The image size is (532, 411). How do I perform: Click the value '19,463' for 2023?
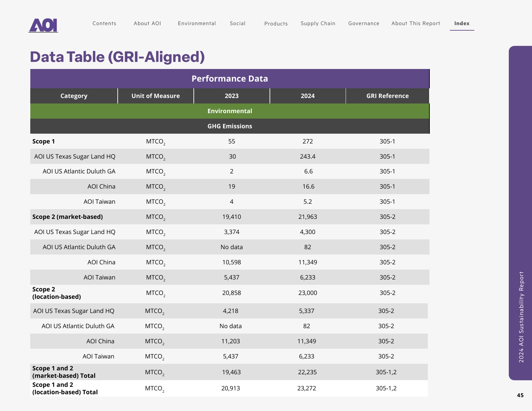(231, 372)
